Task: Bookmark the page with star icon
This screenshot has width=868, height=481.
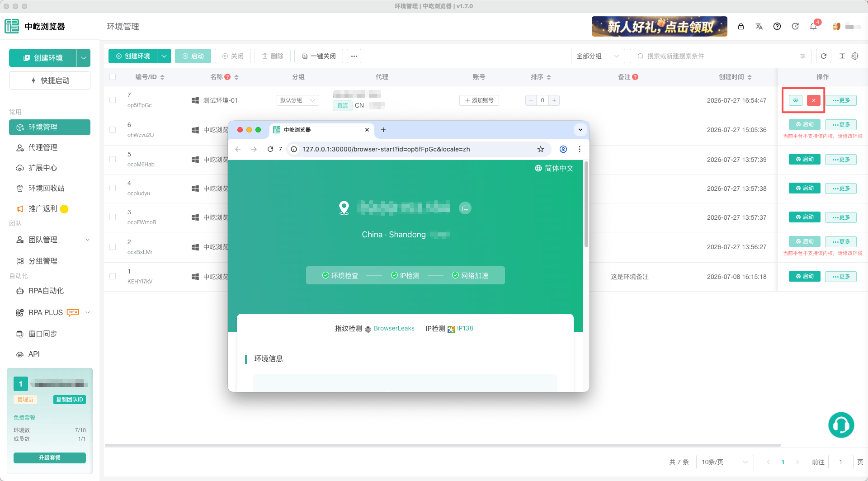Action: click(541, 149)
